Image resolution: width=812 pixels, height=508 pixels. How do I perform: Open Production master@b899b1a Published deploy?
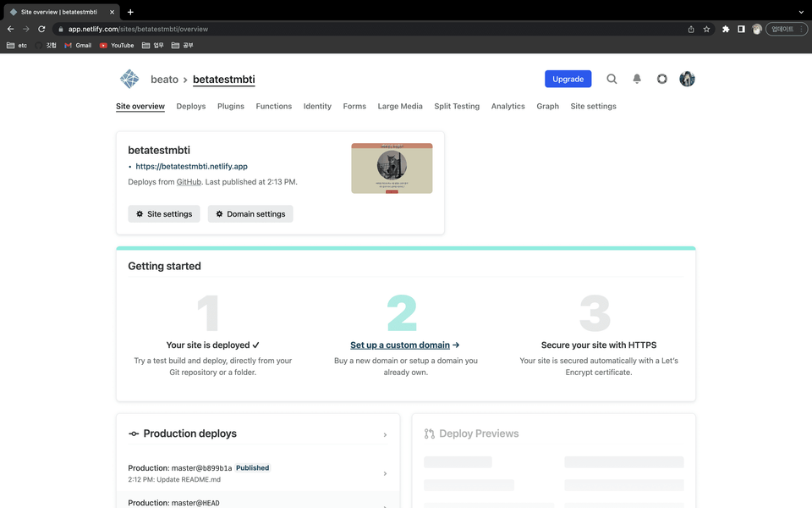coord(257,473)
